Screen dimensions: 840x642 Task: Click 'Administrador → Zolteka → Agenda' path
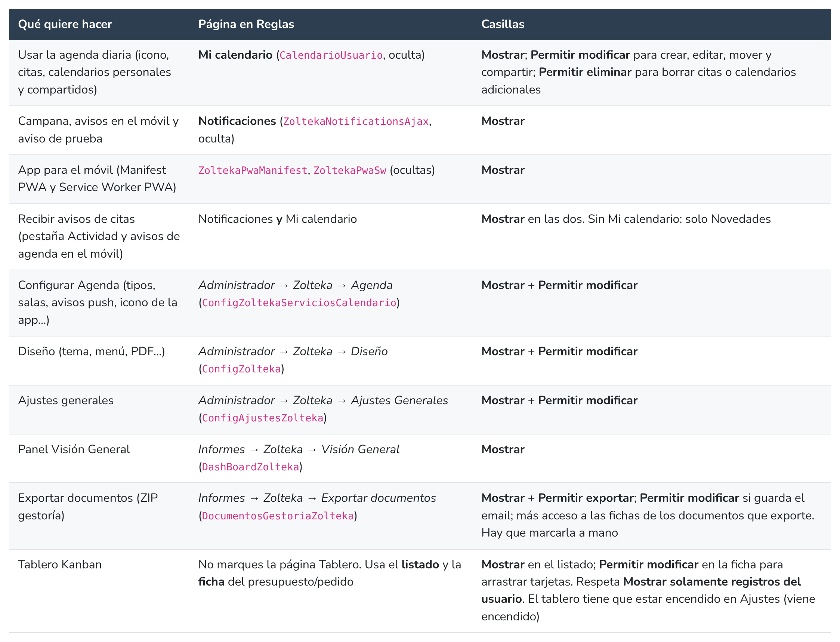coord(295,285)
